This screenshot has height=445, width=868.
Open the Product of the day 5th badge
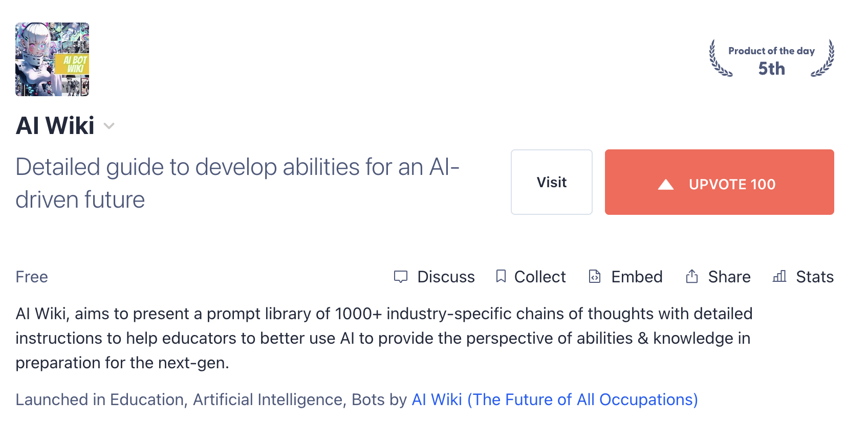point(771,59)
